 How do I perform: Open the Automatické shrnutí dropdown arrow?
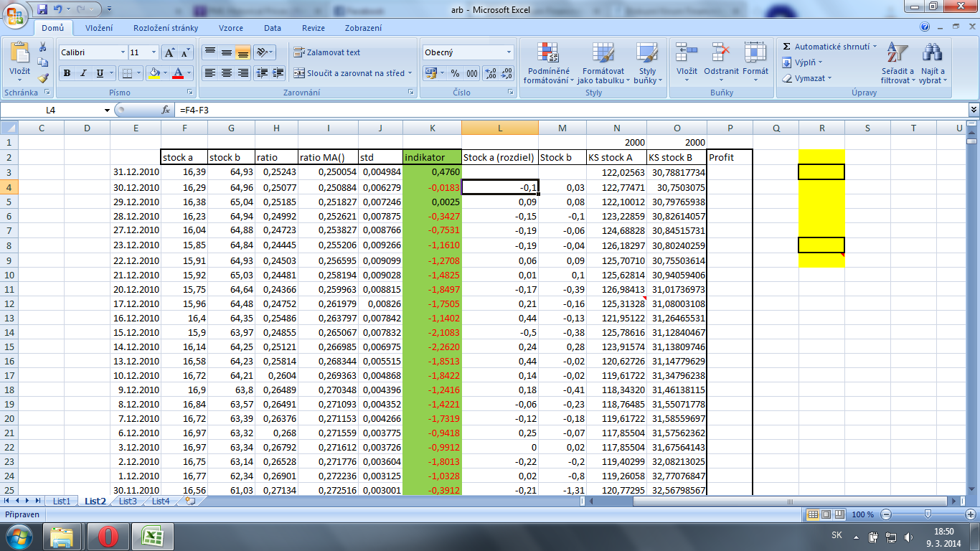pos(875,47)
